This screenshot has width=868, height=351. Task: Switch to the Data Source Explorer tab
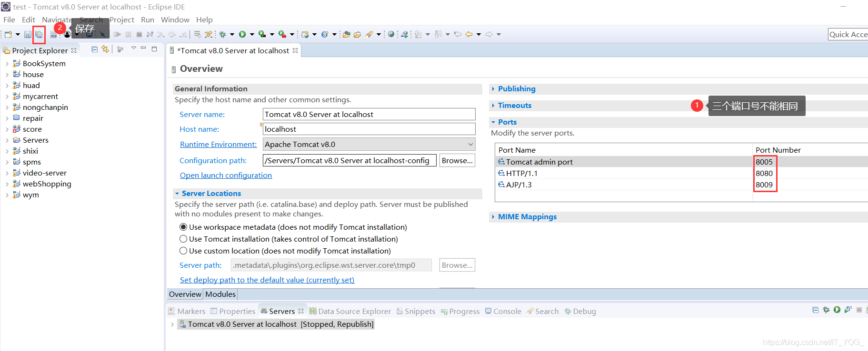point(350,311)
